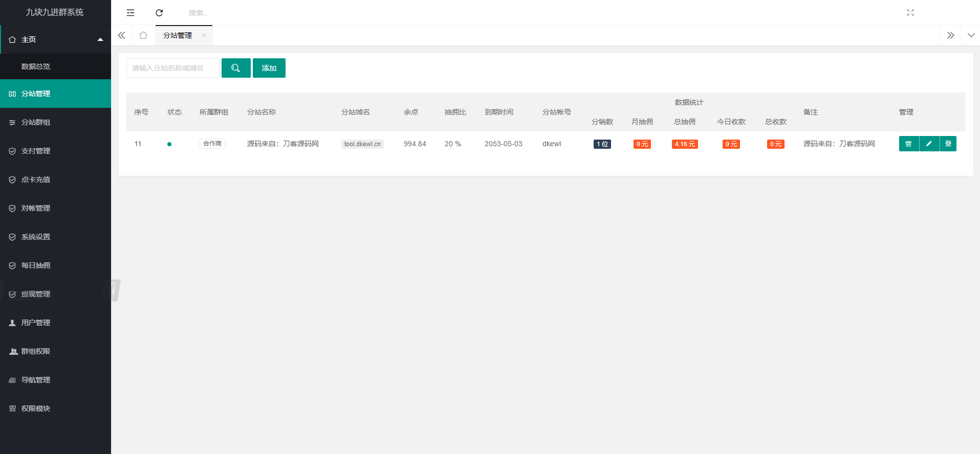Collapse the sidebar with the menu toggle icon
Image resolution: width=980 pixels, height=454 pixels.
130,13
